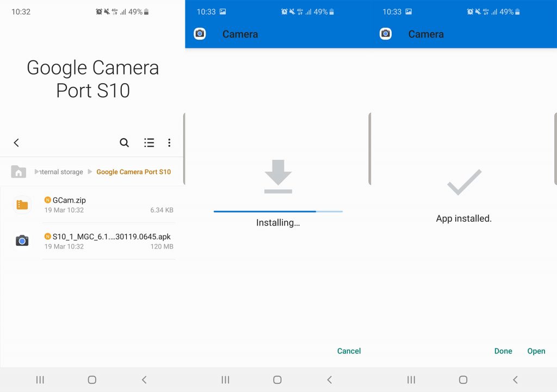Screen dimensions: 557x392
Task: Open search in the file manager
Action: [124, 143]
